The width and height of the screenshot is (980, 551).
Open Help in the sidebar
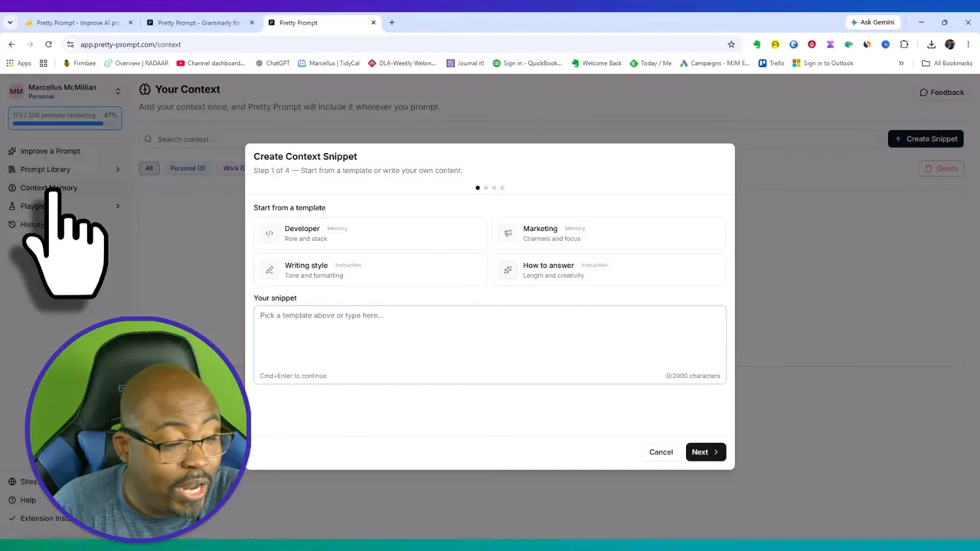[28, 500]
